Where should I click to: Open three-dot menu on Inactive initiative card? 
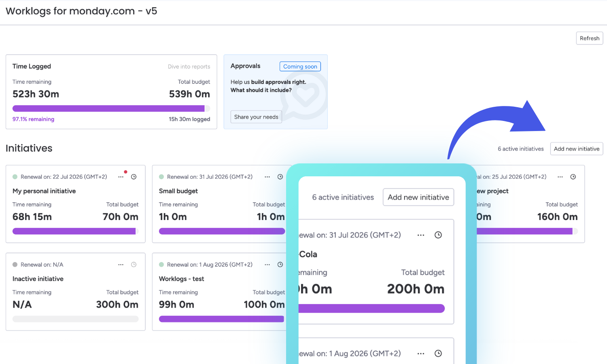pos(121,265)
